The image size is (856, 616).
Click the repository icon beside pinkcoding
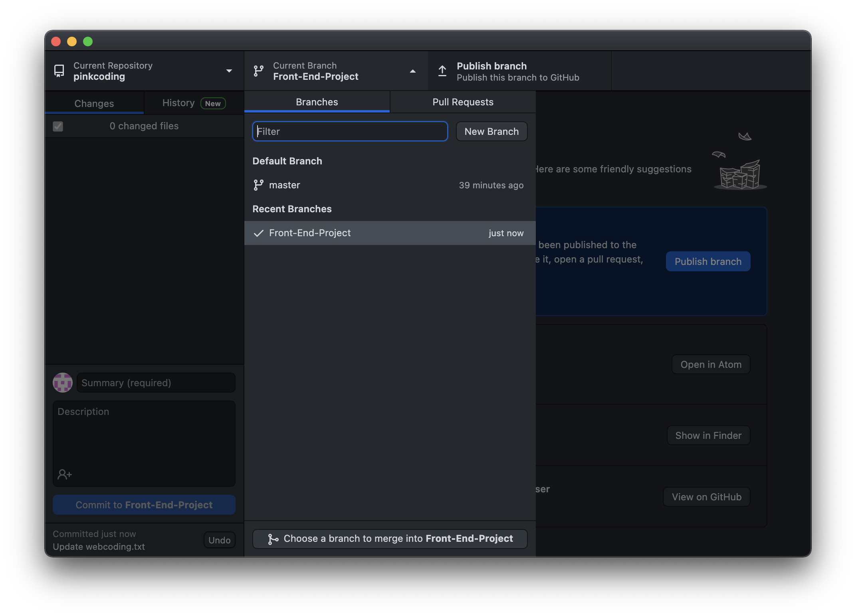59,71
